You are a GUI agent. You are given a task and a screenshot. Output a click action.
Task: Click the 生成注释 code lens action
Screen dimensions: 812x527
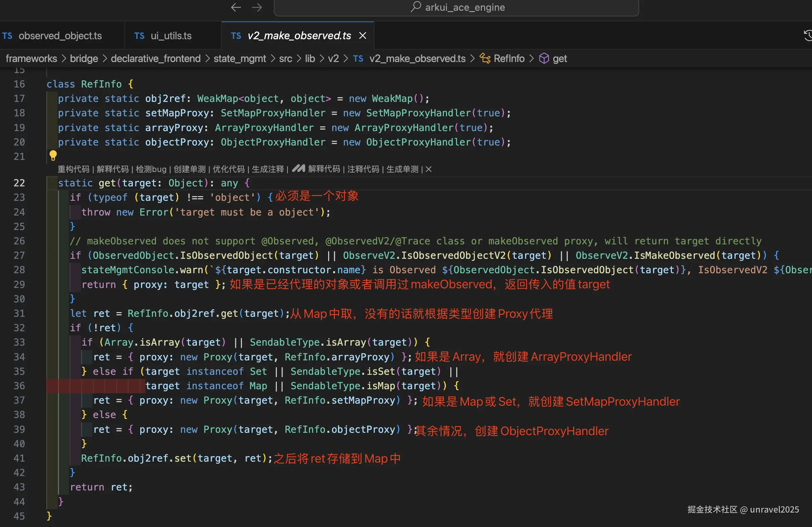click(x=268, y=169)
